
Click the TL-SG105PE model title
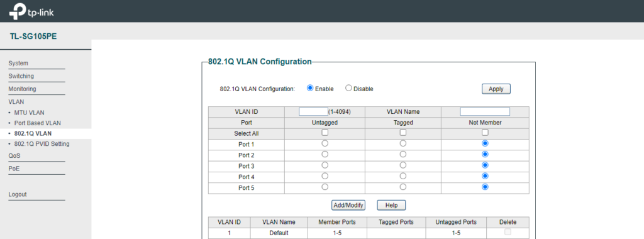(x=33, y=36)
